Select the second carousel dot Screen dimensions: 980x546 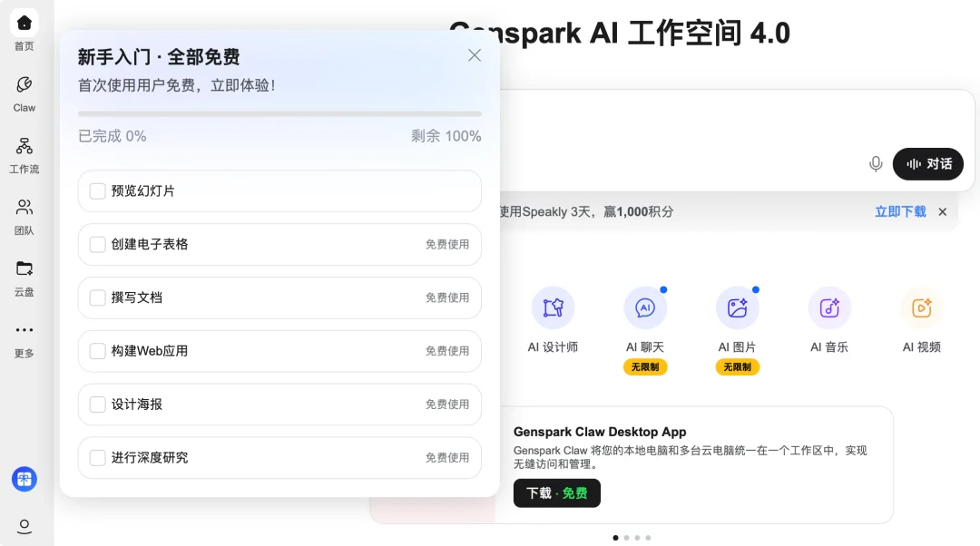pos(626,537)
